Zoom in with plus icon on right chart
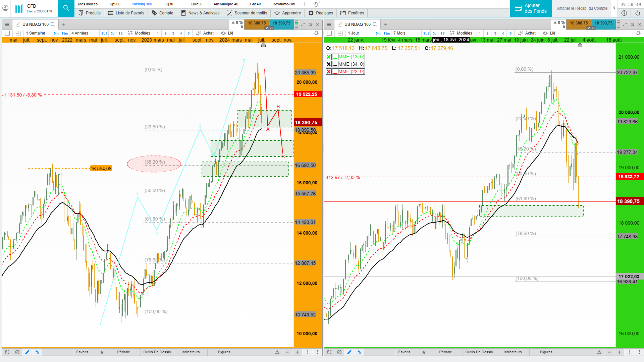The height and width of the screenshot is (362, 644). (x=619, y=352)
